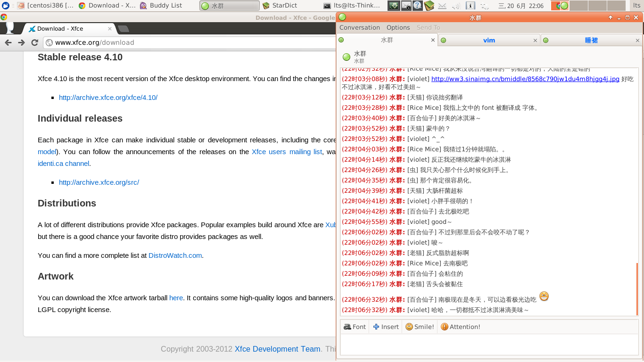Open the 'Xfce users mailing list' link
The image size is (644, 362).
click(x=287, y=152)
